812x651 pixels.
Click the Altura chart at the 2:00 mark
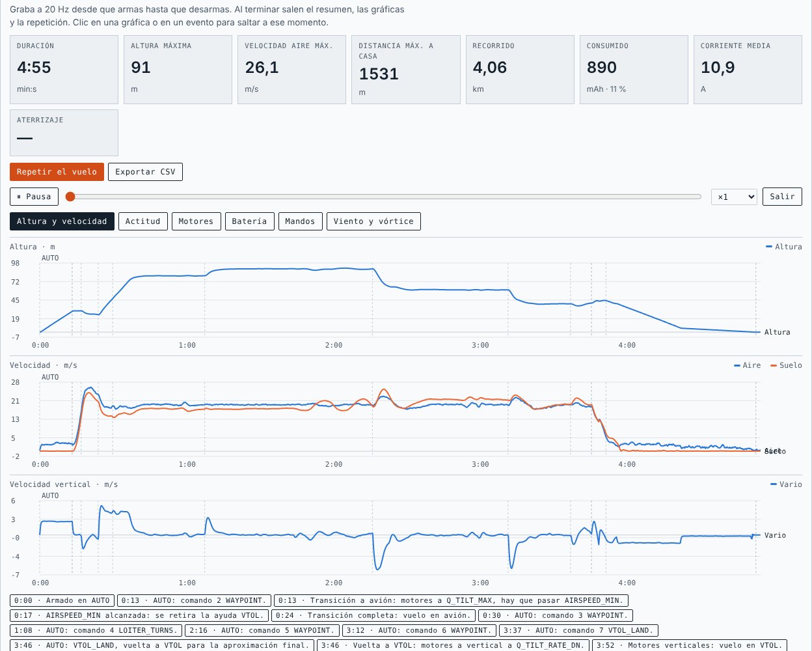(334, 299)
